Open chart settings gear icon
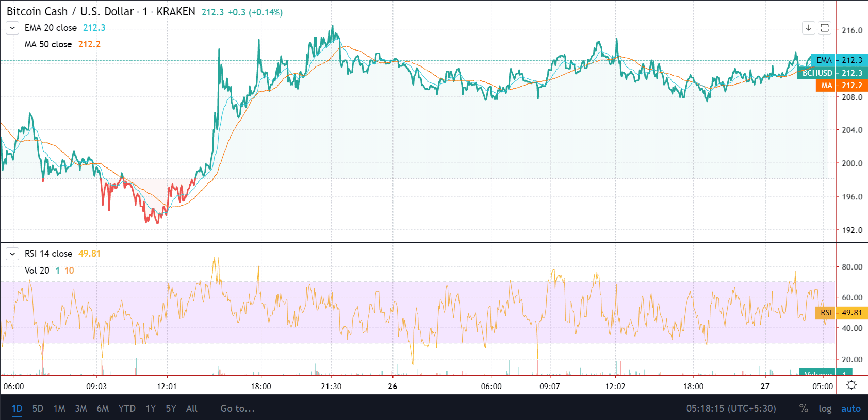The image size is (868, 420). (x=851, y=385)
